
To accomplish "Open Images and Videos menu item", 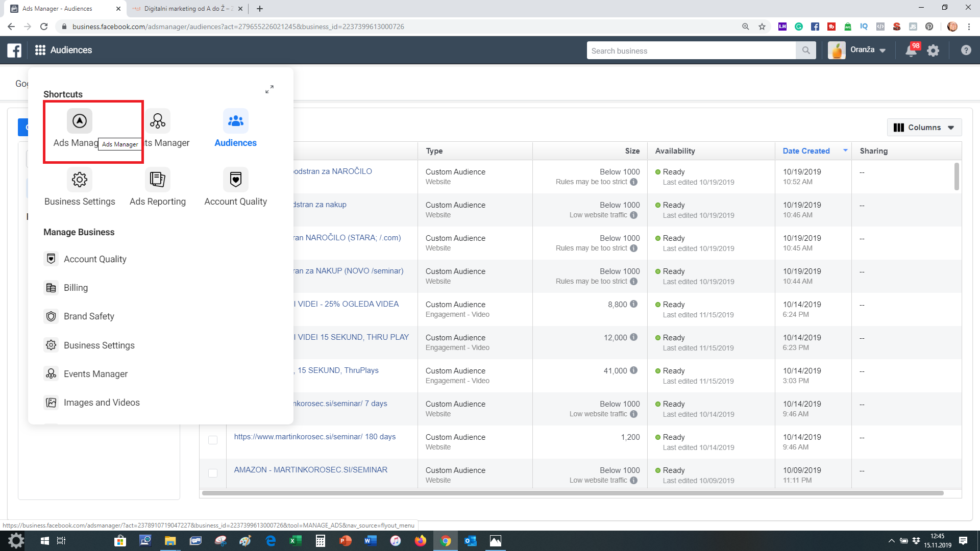I will (102, 403).
